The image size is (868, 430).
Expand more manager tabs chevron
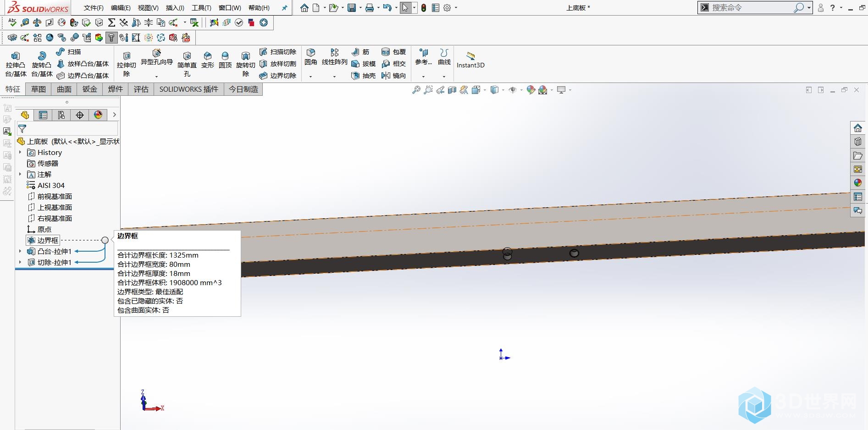114,115
